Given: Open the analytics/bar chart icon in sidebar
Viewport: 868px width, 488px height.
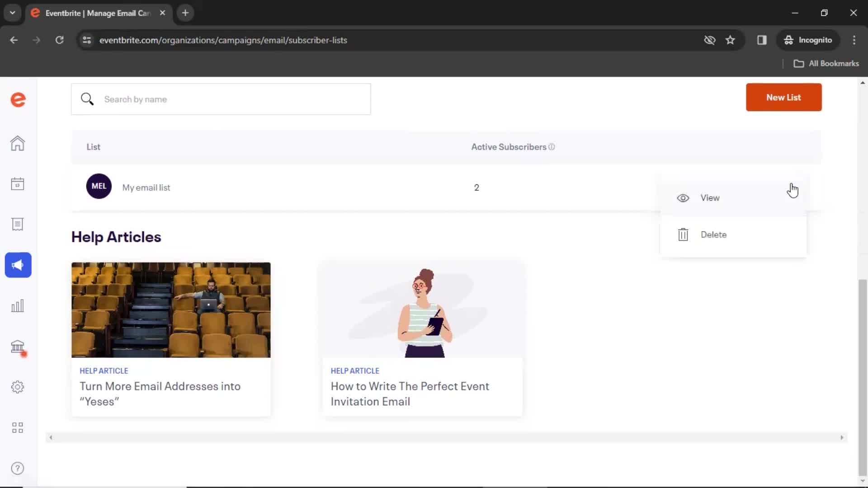Looking at the screenshot, I should (17, 305).
